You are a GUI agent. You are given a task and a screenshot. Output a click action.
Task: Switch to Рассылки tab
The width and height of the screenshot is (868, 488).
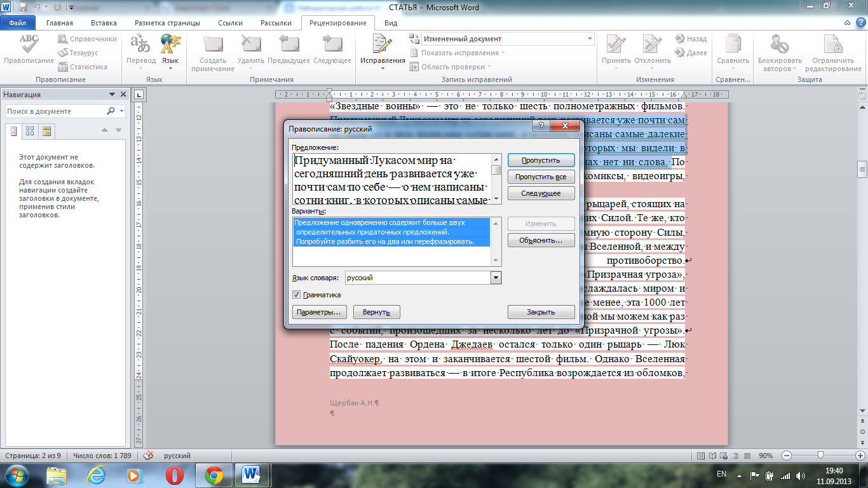pyautogui.click(x=276, y=23)
